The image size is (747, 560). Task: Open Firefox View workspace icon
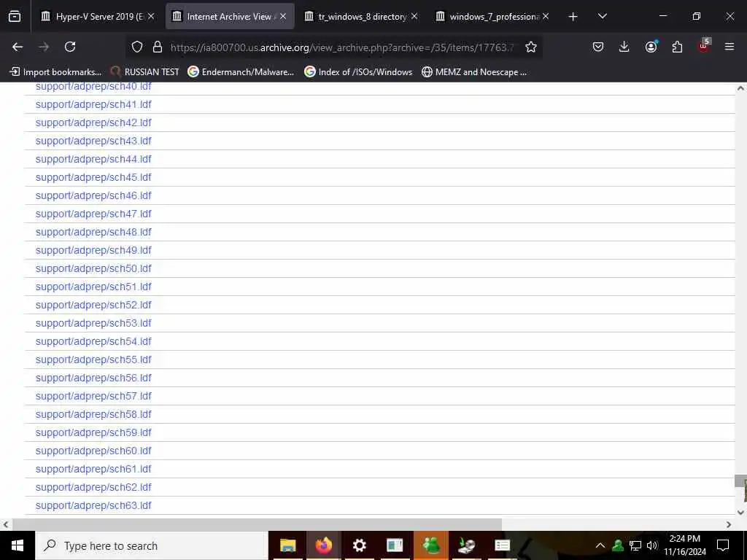point(15,17)
